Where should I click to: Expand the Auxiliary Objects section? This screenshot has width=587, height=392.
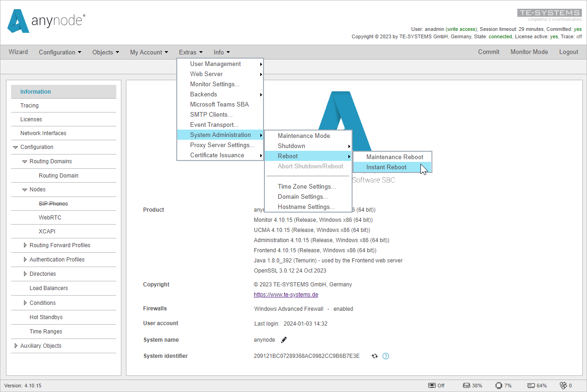click(x=16, y=345)
